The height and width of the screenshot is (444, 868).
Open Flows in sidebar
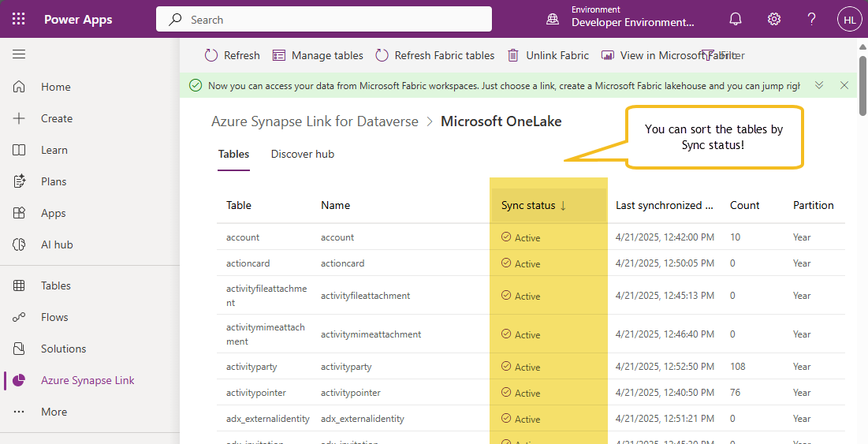pos(54,317)
